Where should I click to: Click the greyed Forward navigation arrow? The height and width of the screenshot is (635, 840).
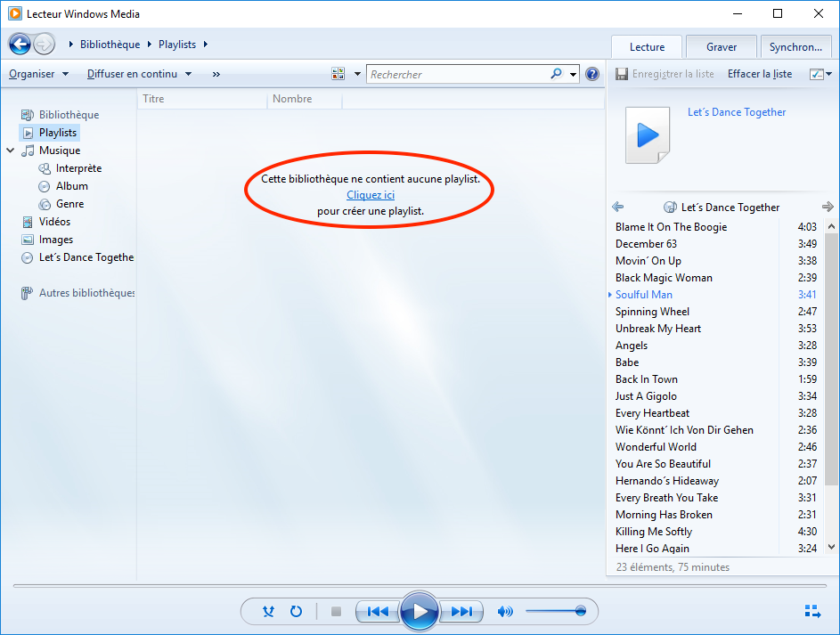pos(44,44)
